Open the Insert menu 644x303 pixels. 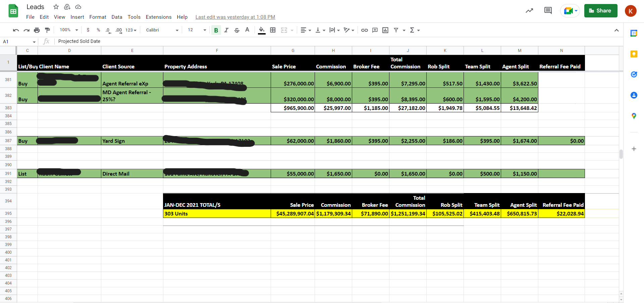(77, 17)
